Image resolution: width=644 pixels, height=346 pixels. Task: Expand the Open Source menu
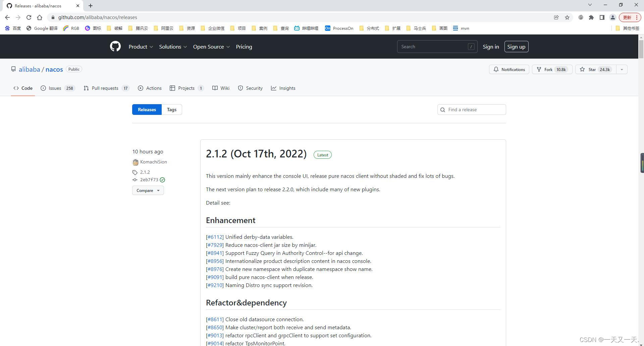[x=211, y=47]
